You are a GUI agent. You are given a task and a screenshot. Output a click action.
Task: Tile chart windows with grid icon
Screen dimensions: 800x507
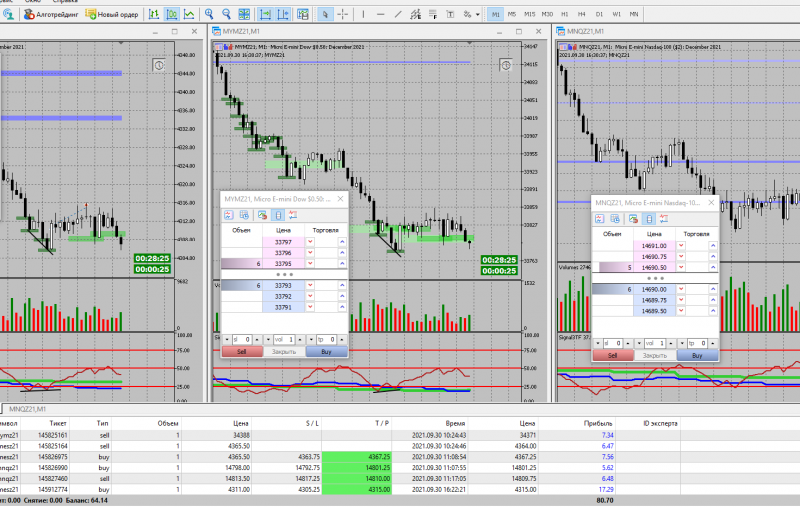(244, 14)
